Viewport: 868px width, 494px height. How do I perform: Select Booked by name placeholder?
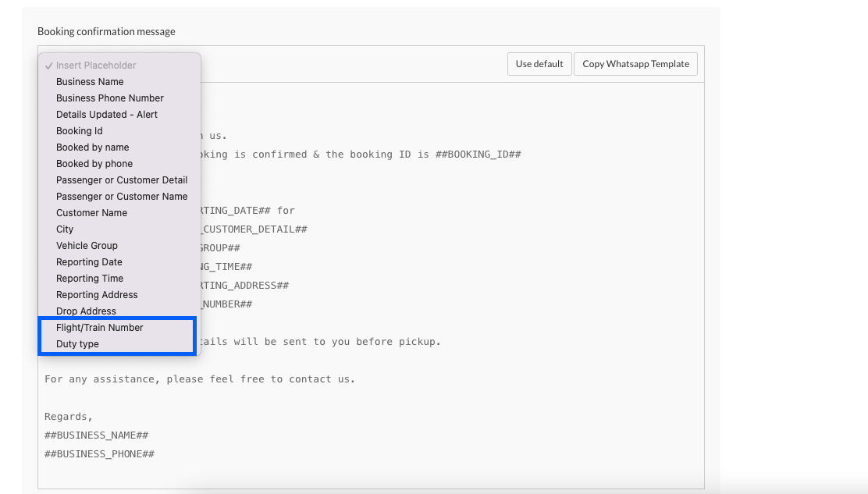tap(119, 147)
